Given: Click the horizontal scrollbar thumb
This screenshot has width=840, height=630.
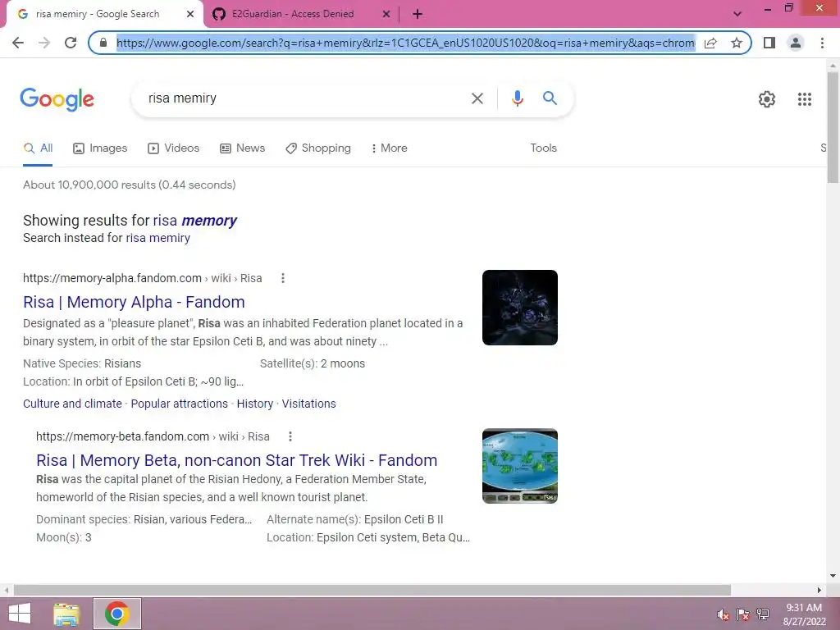Looking at the screenshot, I should 372,590.
